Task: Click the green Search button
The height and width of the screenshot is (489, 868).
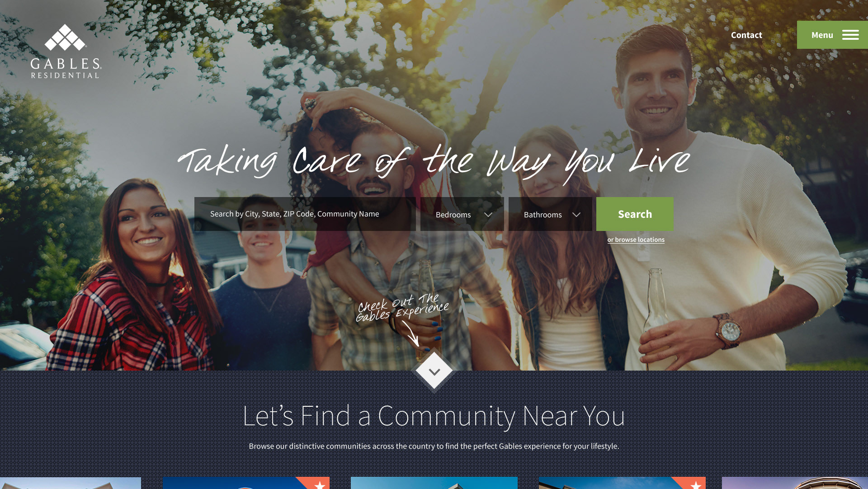Action: pyautogui.click(x=635, y=214)
